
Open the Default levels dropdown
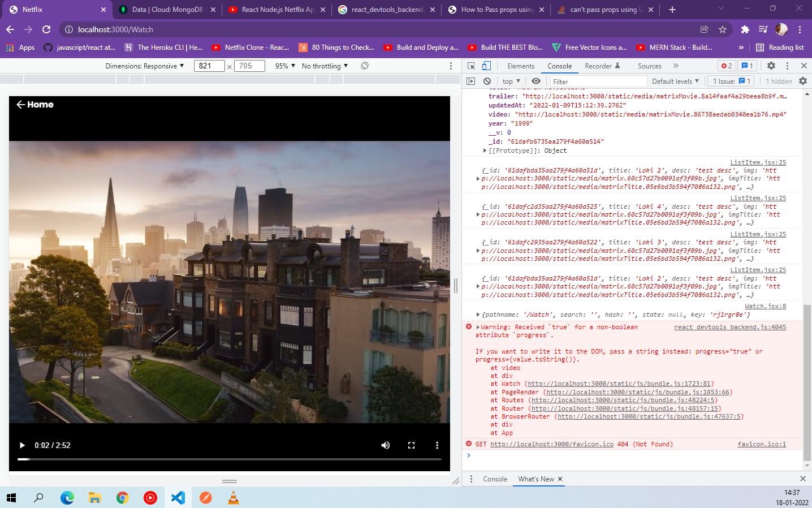(675, 81)
